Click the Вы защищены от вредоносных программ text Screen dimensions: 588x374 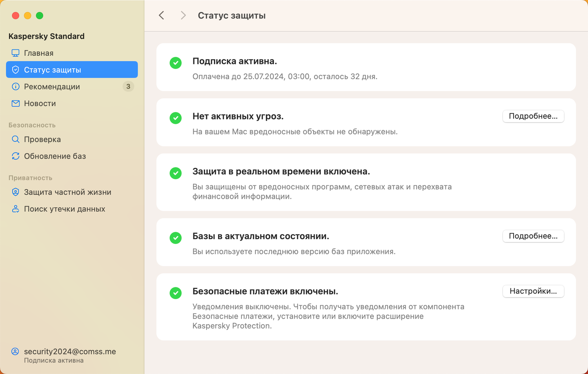(322, 192)
